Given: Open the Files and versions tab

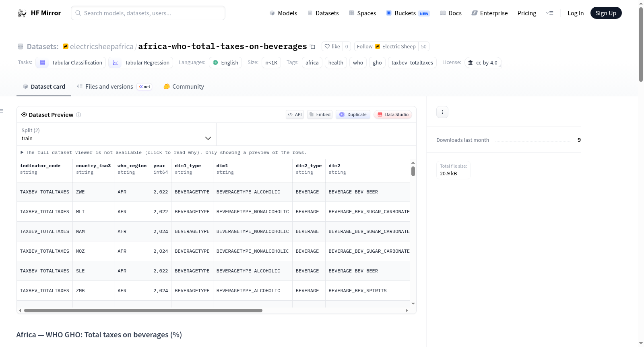Looking at the screenshot, I should click(114, 87).
